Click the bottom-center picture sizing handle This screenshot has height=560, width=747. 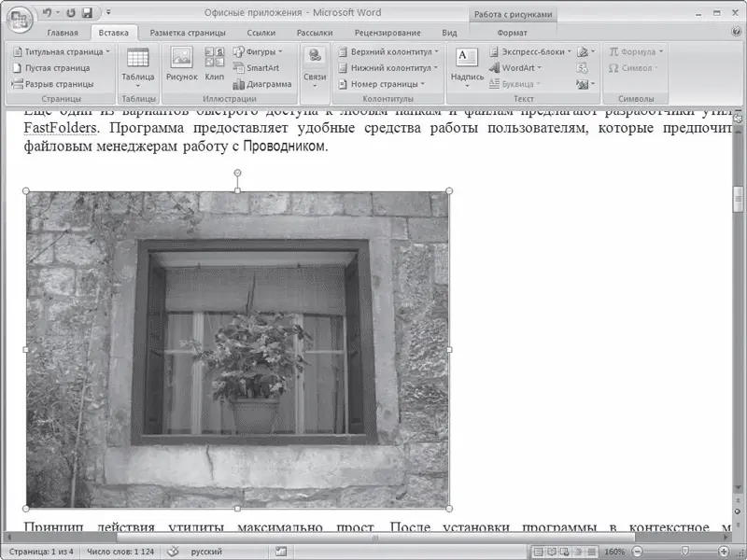tap(237, 509)
